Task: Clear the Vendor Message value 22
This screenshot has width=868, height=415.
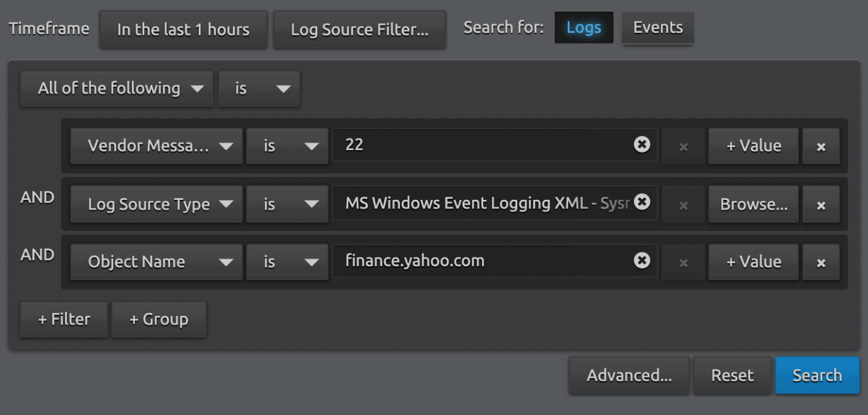Action: point(642,145)
